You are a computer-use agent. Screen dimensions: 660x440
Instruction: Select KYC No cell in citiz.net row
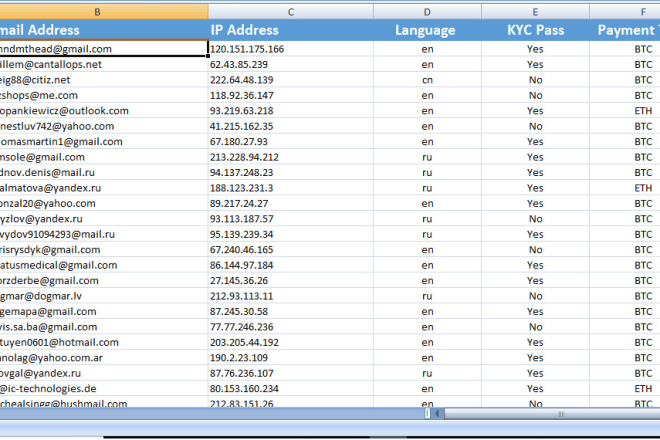[x=535, y=80]
